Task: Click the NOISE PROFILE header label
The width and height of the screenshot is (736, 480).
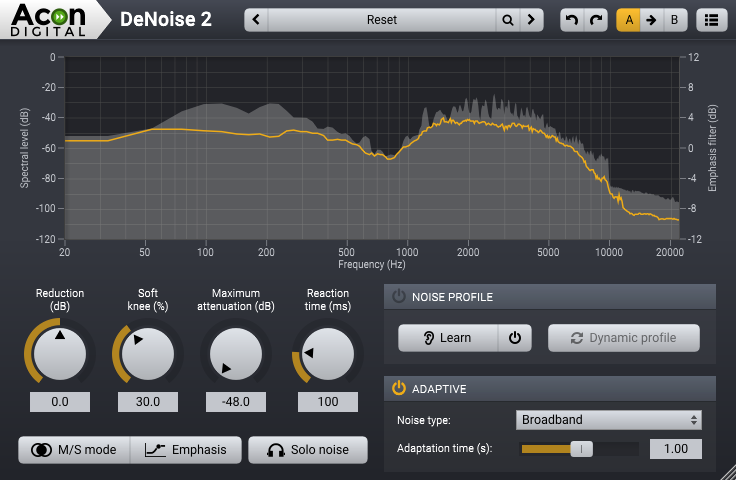Action: click(452, 297)
